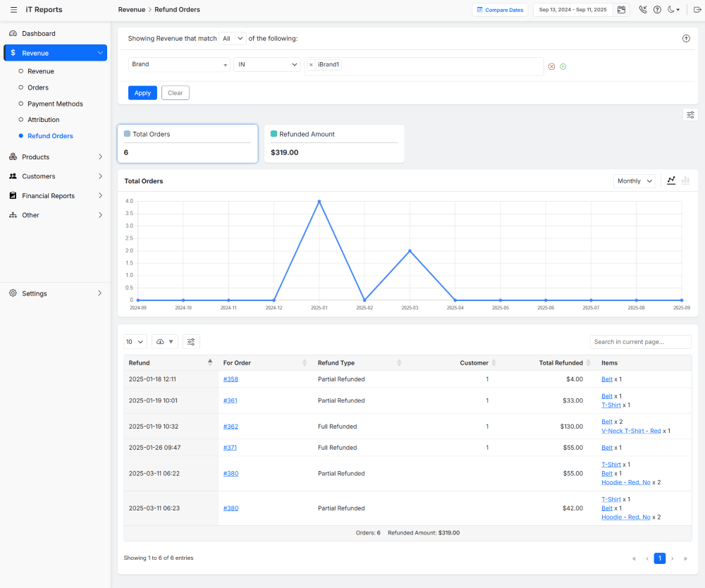This screenshot has width=705, height=588.
Task: Go to Payment Methods in sidebar
Action: point(55,104)
